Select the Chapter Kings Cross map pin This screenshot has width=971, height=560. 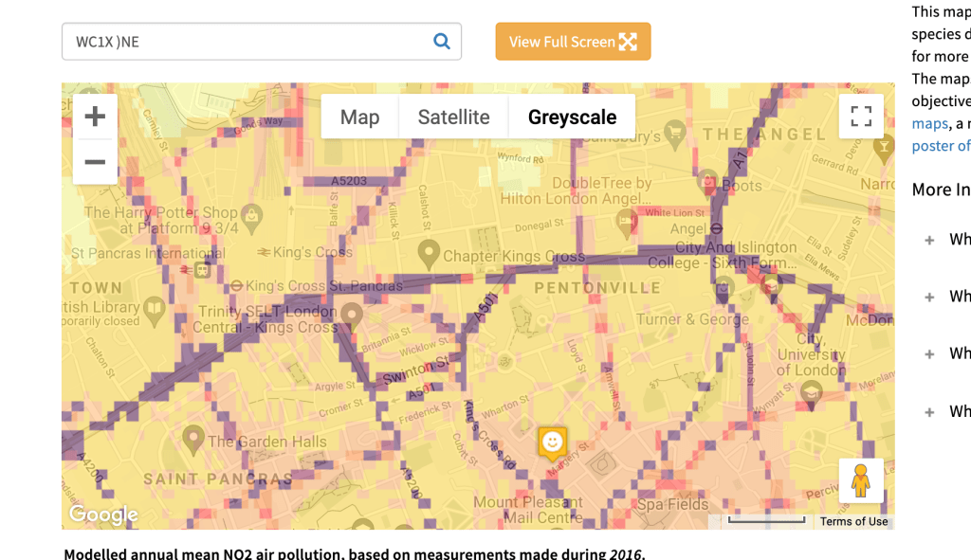click(429, 253)
